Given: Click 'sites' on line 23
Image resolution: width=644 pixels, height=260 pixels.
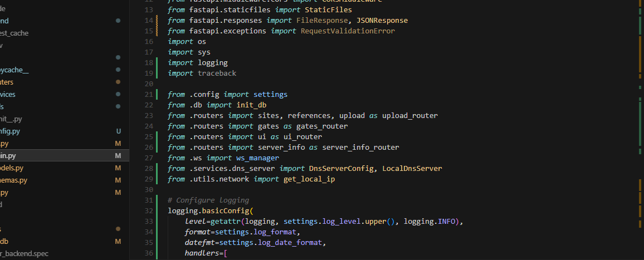Looking at the screenshot, I should pyautogui.click(x=268, y=115).
